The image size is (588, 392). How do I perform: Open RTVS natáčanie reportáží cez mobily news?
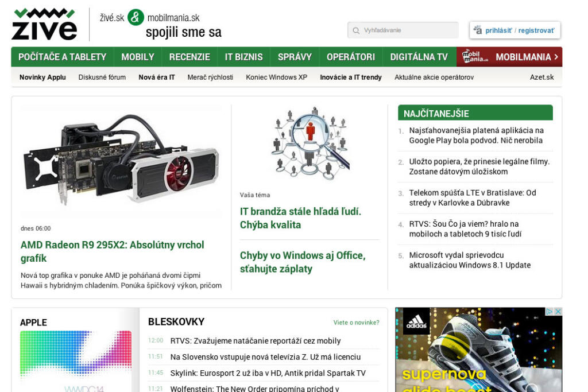(x=256, y=341)
